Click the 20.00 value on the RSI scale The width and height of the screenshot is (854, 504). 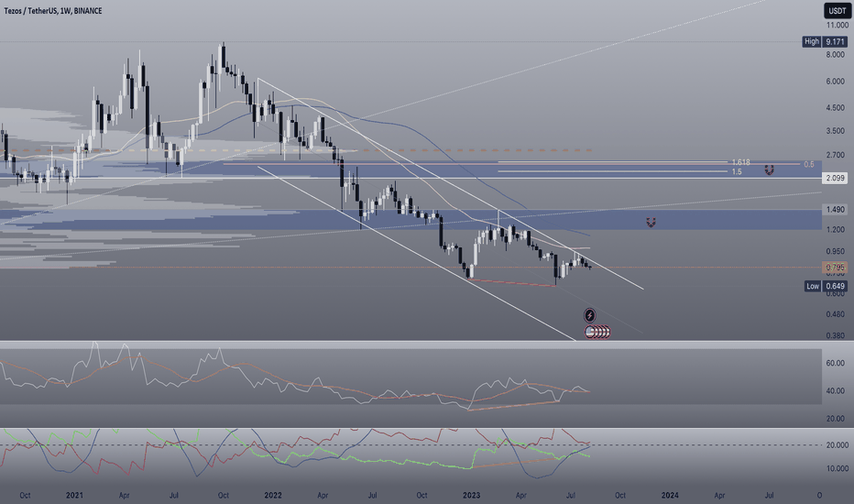[x=836, y=419]
